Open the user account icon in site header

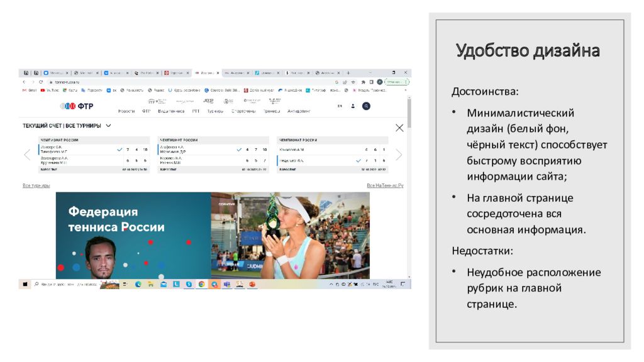click(x=353, y=106)
